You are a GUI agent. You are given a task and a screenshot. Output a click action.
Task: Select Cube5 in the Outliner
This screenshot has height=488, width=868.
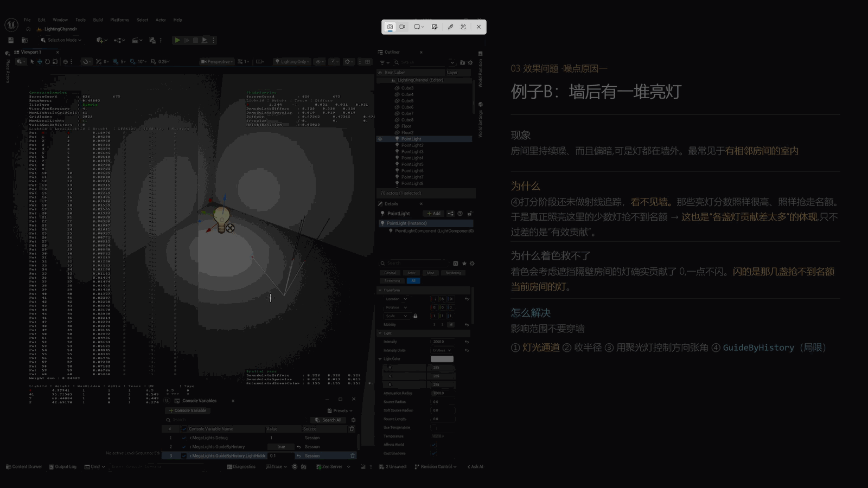(407, 101)
